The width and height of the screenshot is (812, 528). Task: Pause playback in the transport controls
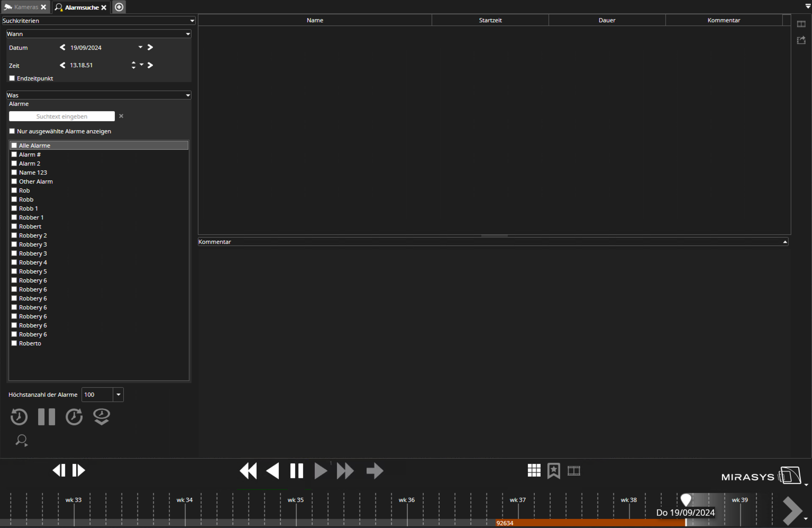297,471
